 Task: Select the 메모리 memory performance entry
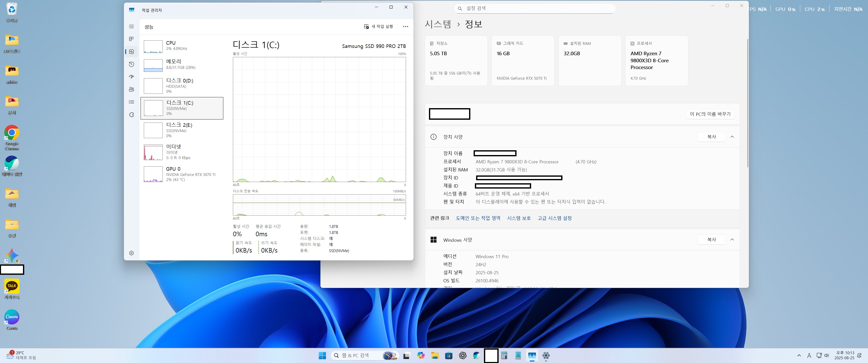(x=182, y=65)
